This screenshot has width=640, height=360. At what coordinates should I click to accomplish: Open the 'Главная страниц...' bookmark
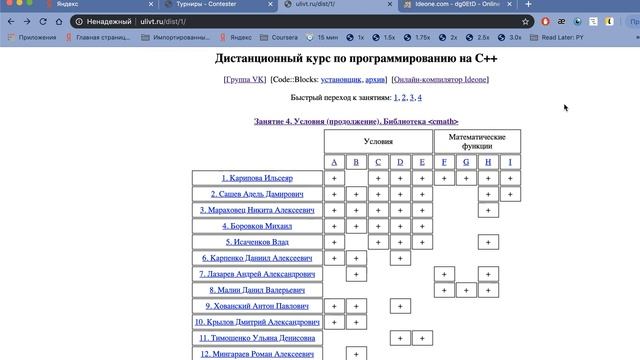pyautogui.click(x=98, y=37)
